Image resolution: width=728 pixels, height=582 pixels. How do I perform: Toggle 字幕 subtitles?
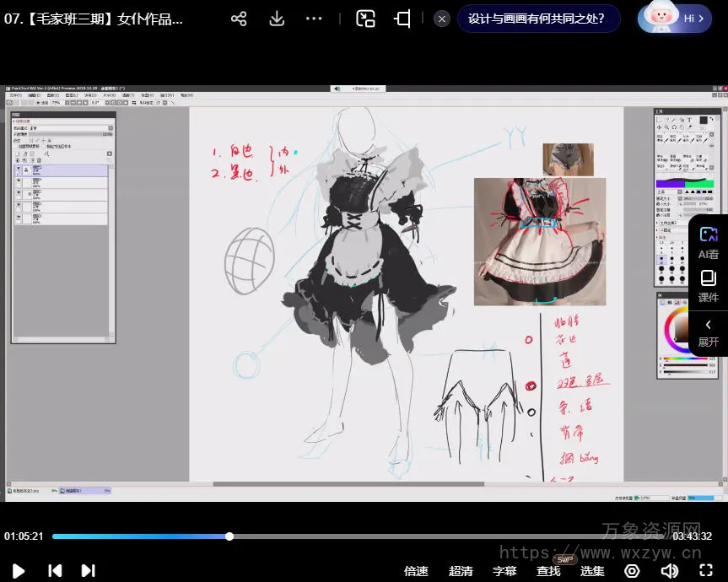[x=504, y=571]
